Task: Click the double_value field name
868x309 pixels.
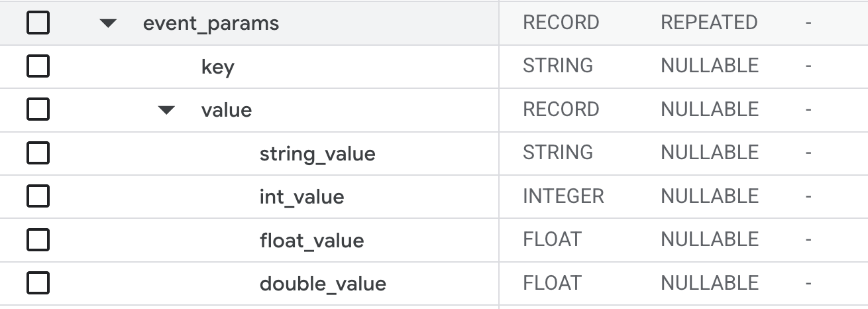Action: click(323, 284)
